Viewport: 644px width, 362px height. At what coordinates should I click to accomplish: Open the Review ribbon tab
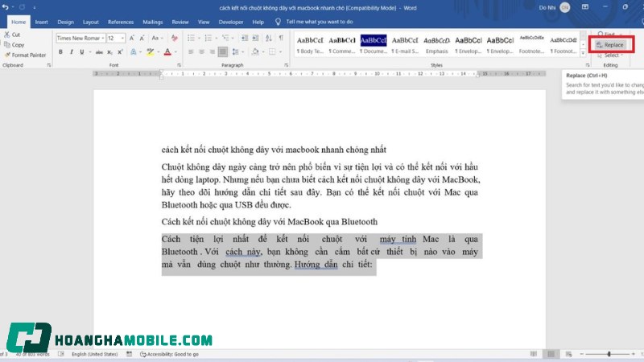pos(180,23)
